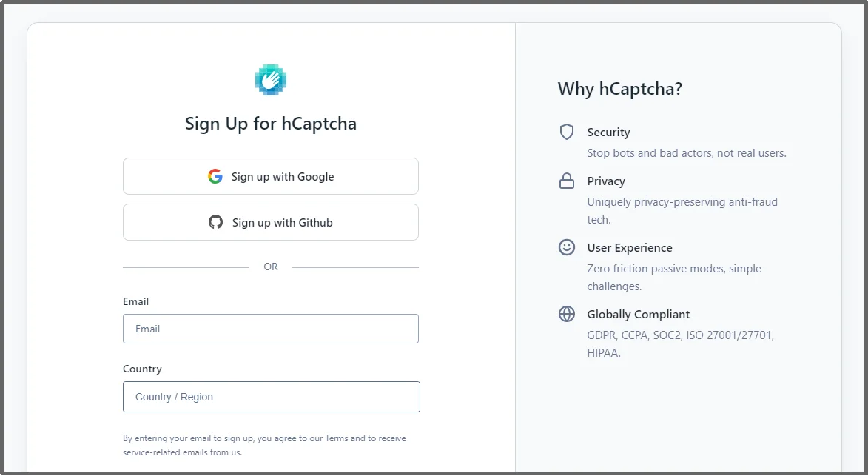Image resolution: width=868 pixels, height=476 pixels.
Task: Open the Country / Region selector
Action: pos(271,397)
